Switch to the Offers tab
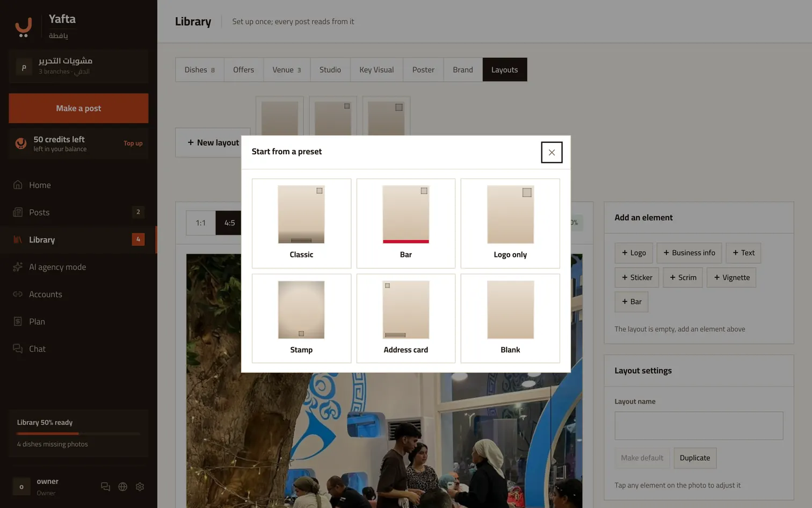Image resolution: width=812 pixels, height=508 pixels. tap(244, 70)
